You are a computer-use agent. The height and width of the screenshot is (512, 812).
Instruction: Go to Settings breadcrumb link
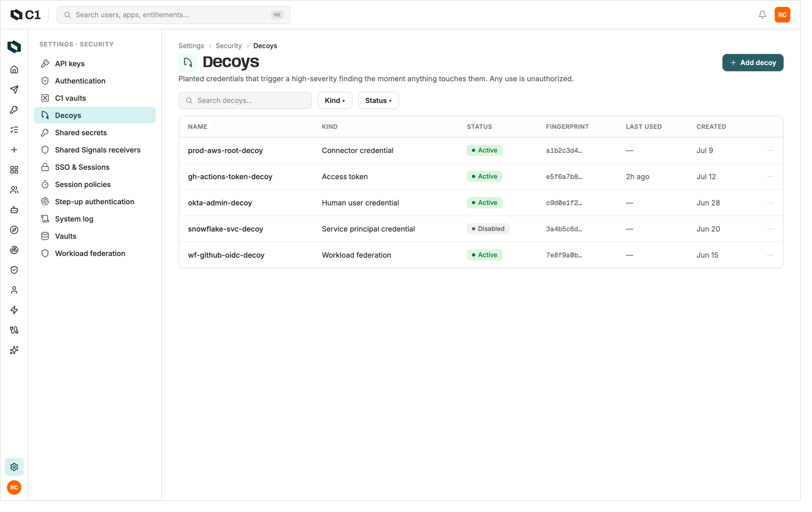[x=191, y=46]
